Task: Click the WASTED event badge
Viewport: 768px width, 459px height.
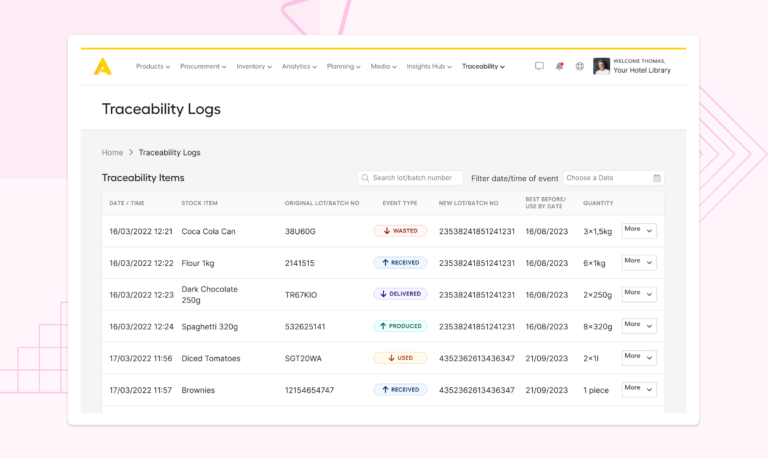Action: tap(400, 231)
